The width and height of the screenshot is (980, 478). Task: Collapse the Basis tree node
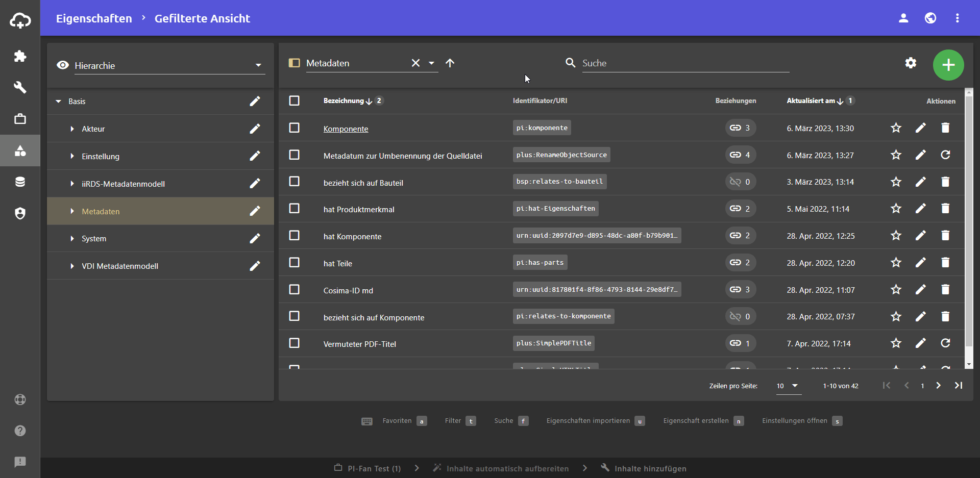coord(58,101)
